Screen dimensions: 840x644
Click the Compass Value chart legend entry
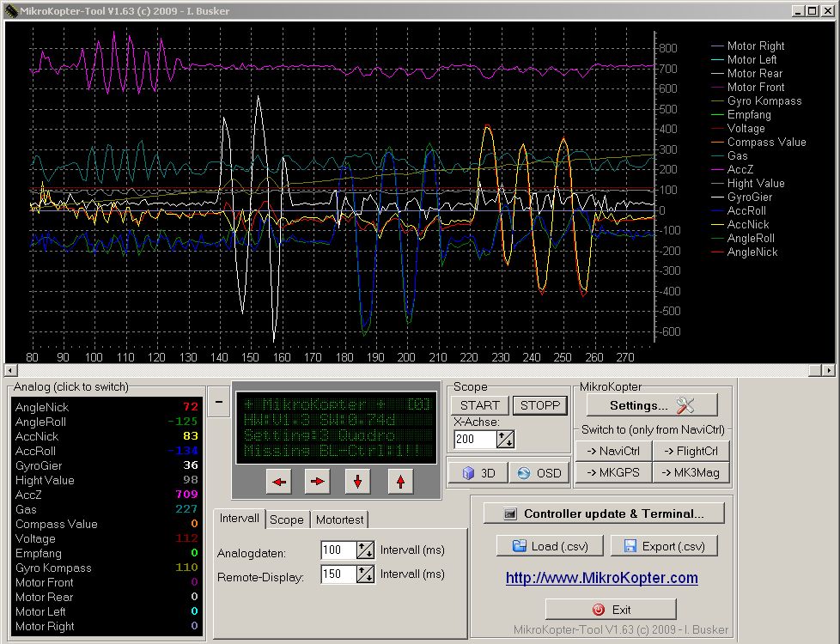(758, 142)
